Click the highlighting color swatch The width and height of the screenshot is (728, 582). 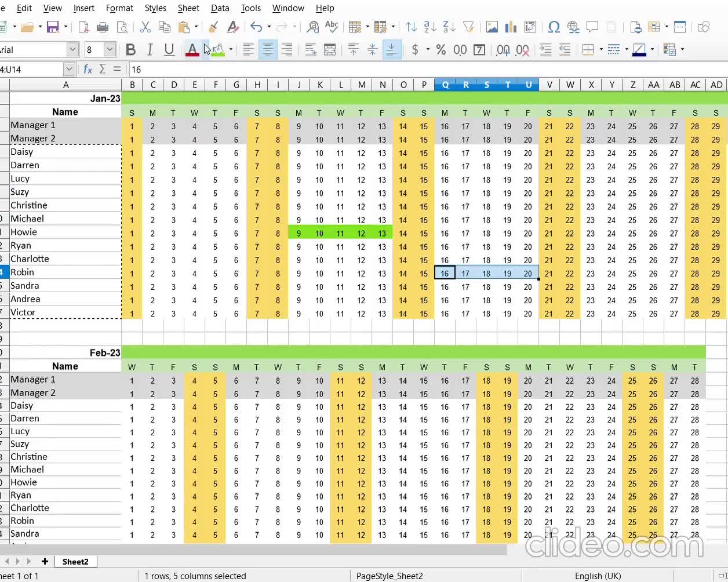(220, 50)
